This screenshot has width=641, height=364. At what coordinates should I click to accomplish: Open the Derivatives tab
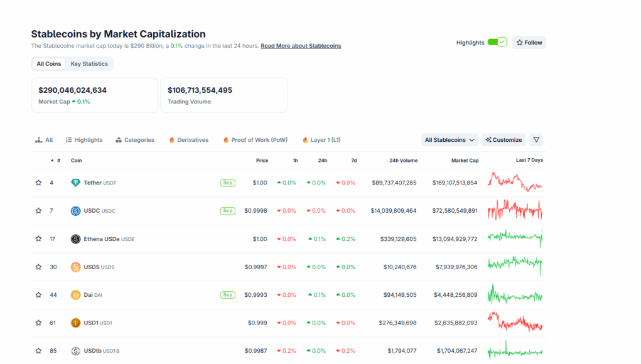[x=189, y=140]
